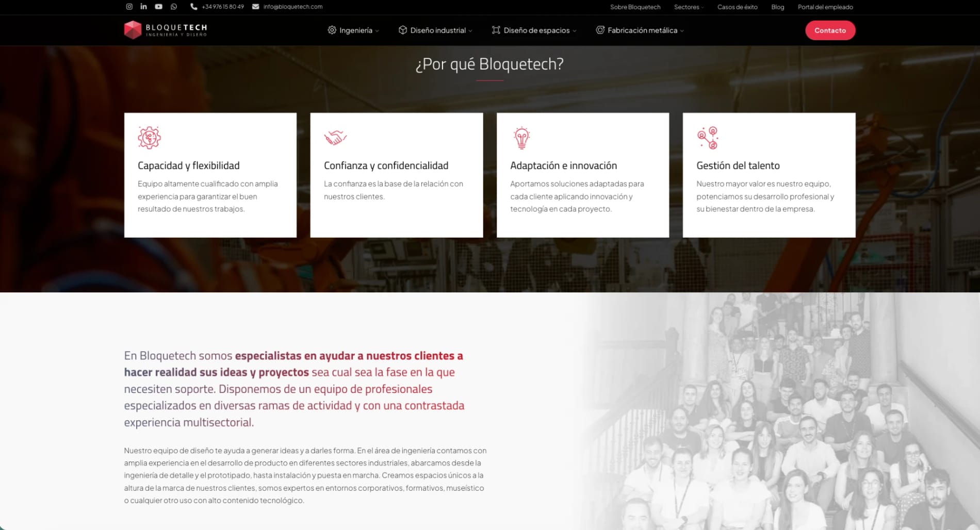The width and height of the screenshot is (980, 530).
Task: Open the YouTube social icon
Action: [x=159, y=7]
